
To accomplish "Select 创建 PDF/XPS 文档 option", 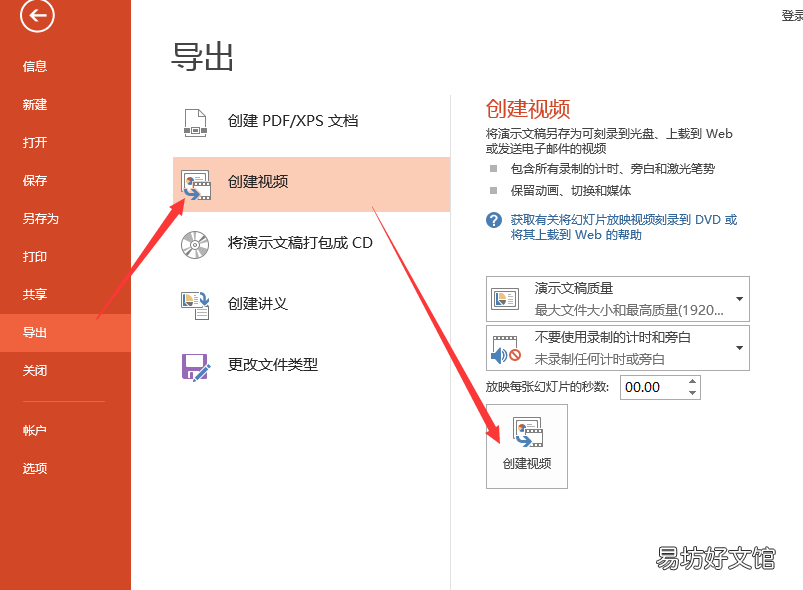I will [311, 123].
